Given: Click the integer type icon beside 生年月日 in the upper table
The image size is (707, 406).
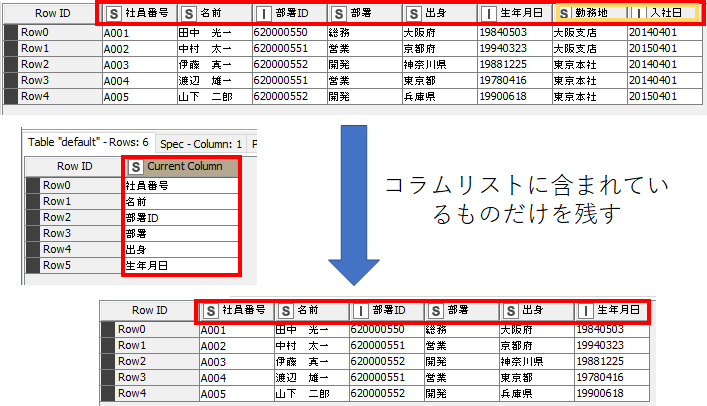Looking at the screenshot, I should (x=488, y=14).
